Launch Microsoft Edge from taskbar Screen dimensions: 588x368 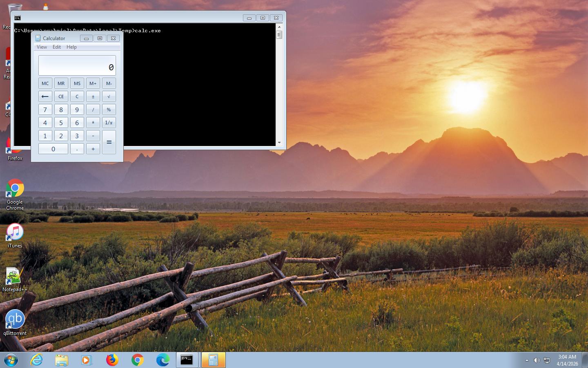pyautogui.click(x=163, y=360)
